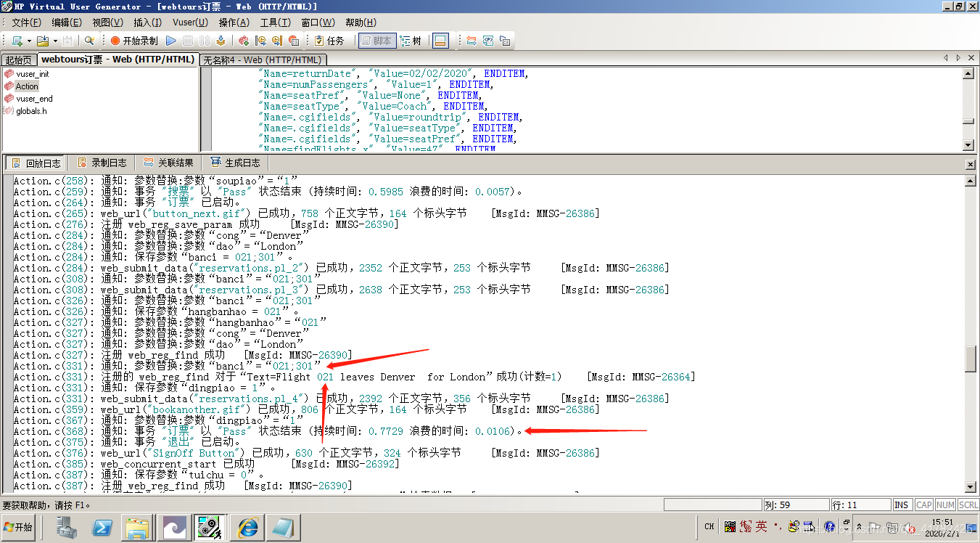The height and width of the screenshot is (543, 980).
Task: Click the code editor scrollbar up arrow
Action: click(x=968, y=73)
